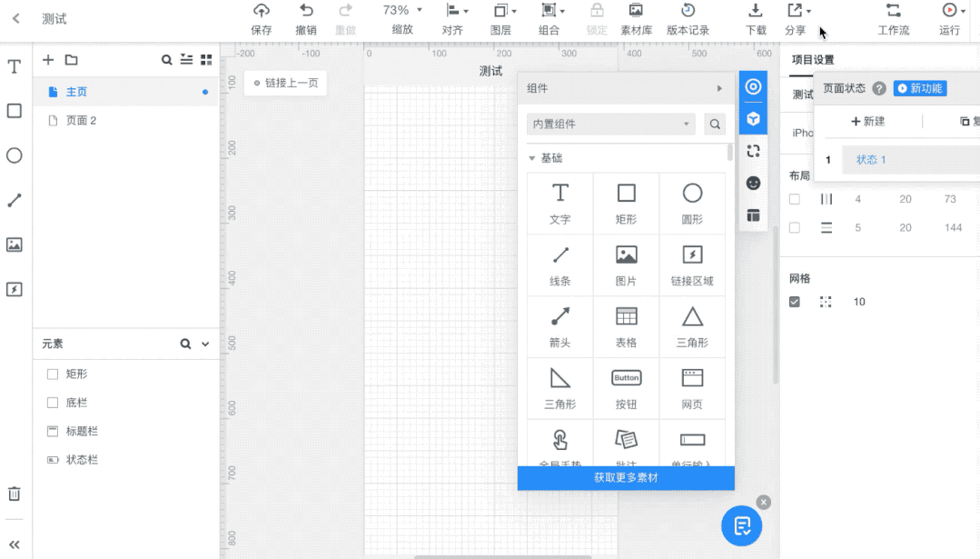Select the Arrow component in the components grid
980x559 pixels.
[560, 316]
